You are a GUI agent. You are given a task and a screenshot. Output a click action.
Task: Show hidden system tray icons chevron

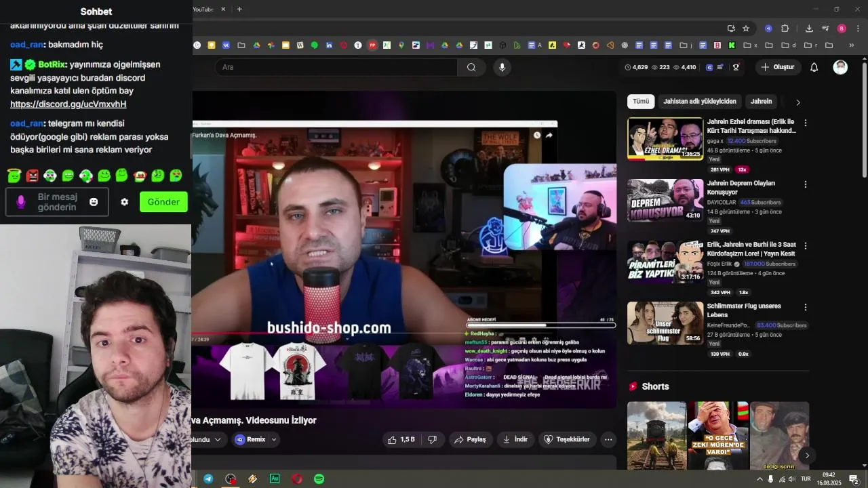759,479
